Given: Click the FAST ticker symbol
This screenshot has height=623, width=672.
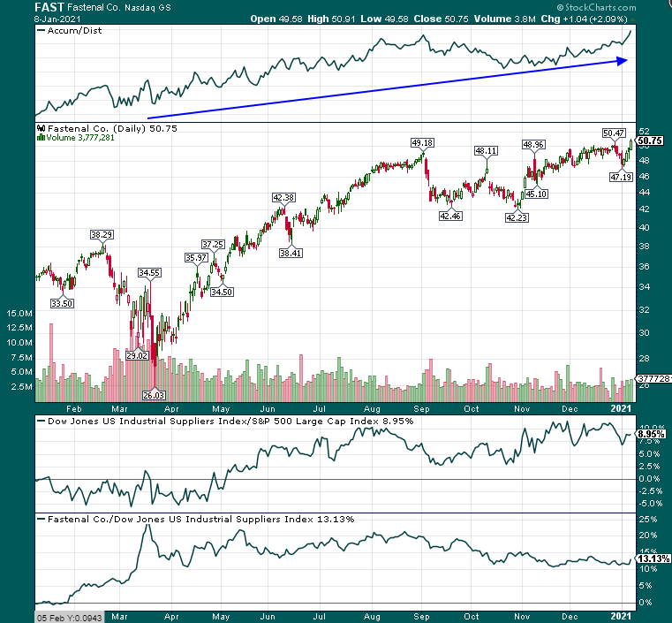Looking at the screenshot, I should click(x=49, y=7).
